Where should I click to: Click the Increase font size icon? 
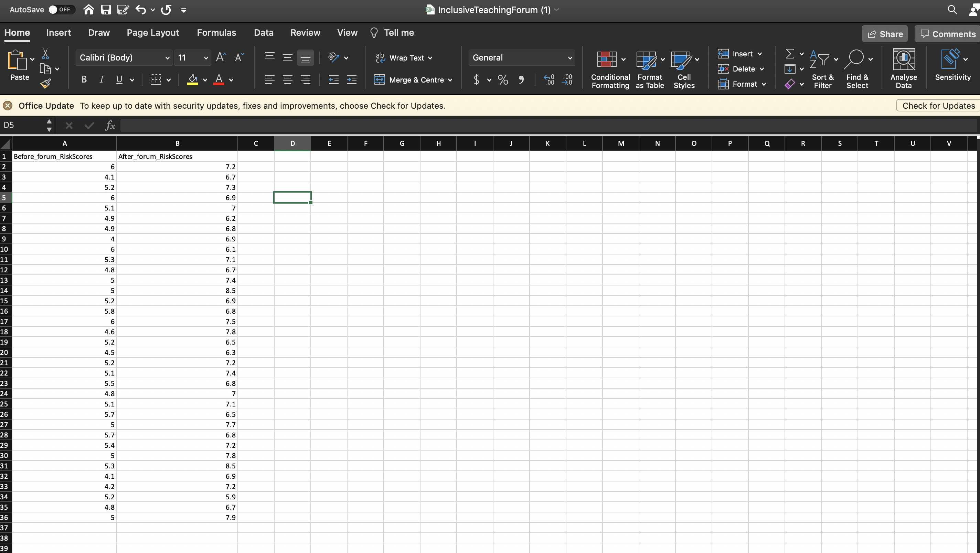pyautogui.click(x=221, y=57)
